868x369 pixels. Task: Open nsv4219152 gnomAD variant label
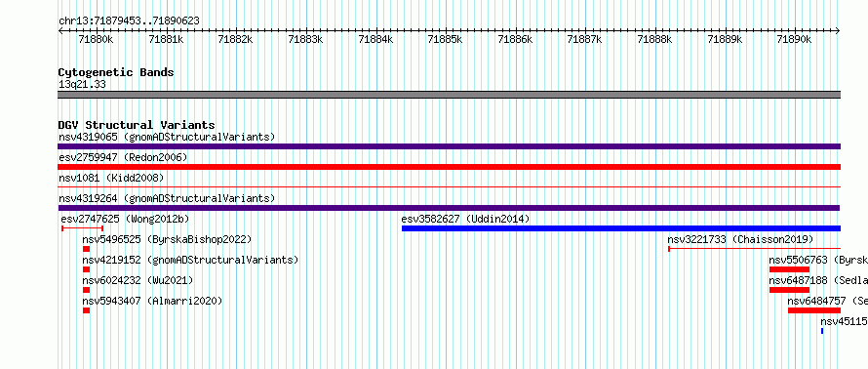tap(190, 260)
